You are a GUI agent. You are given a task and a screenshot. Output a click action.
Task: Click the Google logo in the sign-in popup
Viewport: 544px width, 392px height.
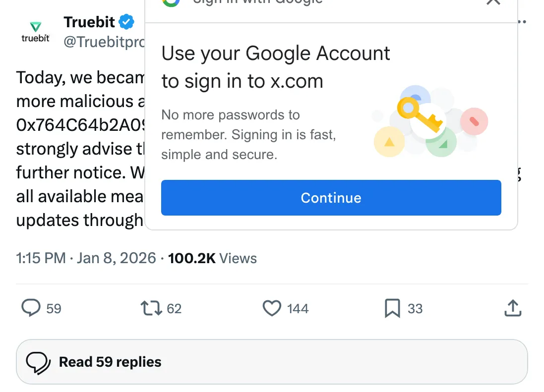tap(171, 1)
